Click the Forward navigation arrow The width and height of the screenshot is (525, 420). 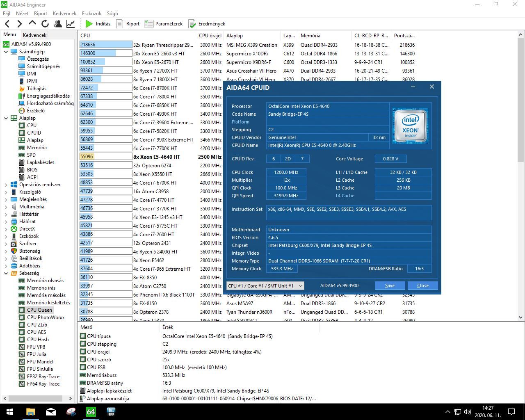(19, 24)
